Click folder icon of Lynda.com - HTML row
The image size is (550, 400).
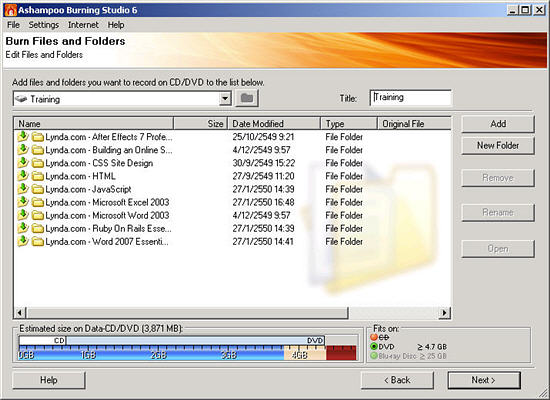[38, 176]
